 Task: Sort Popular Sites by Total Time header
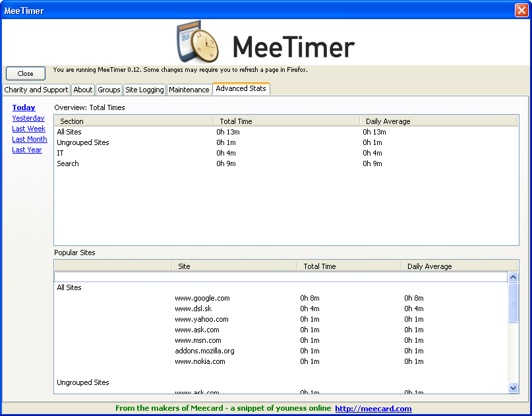[349, 266]
